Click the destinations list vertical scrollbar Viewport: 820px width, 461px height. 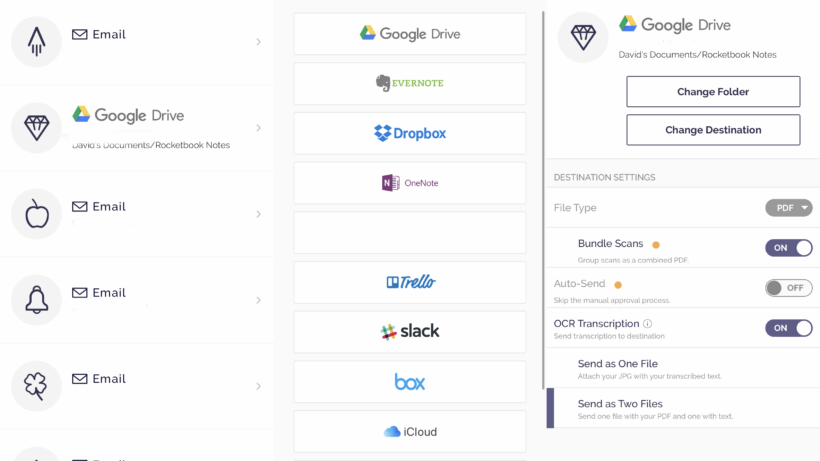pyautogui.click(x=543, y=200)
